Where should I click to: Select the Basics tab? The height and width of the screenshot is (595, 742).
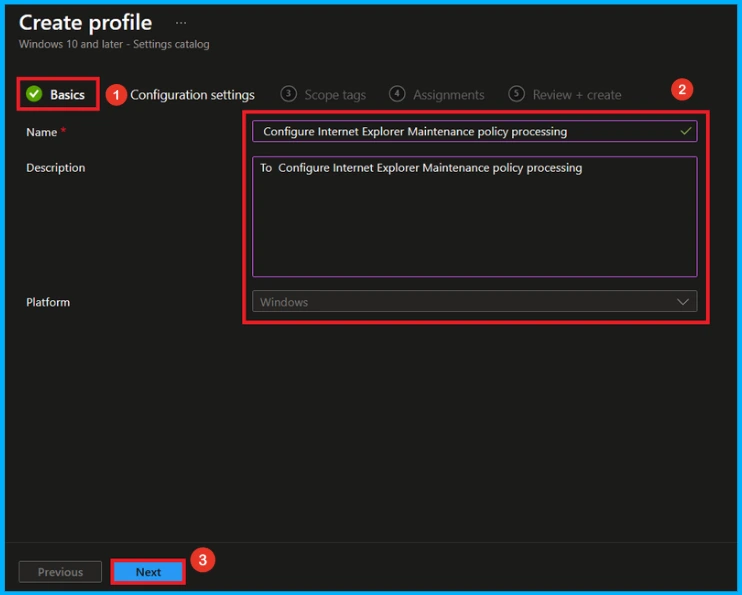[58, 94]
